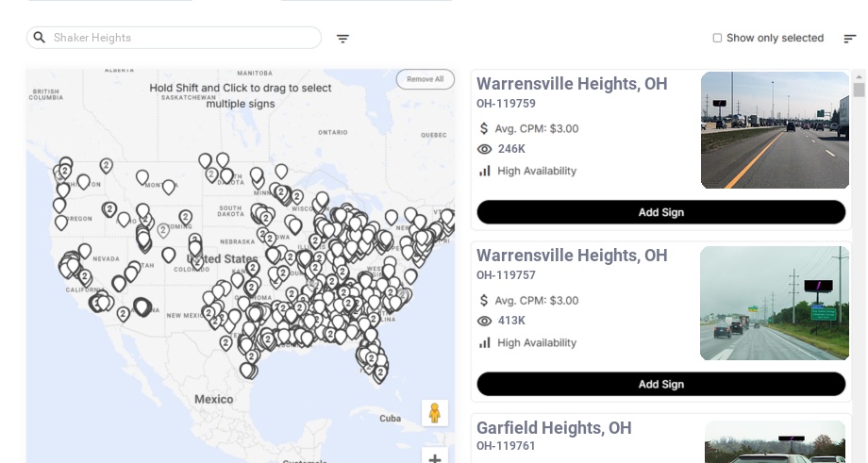Click the CPM dollar icon on OH-119757
This screenshot has width=868, height=463.
point(485,301)
